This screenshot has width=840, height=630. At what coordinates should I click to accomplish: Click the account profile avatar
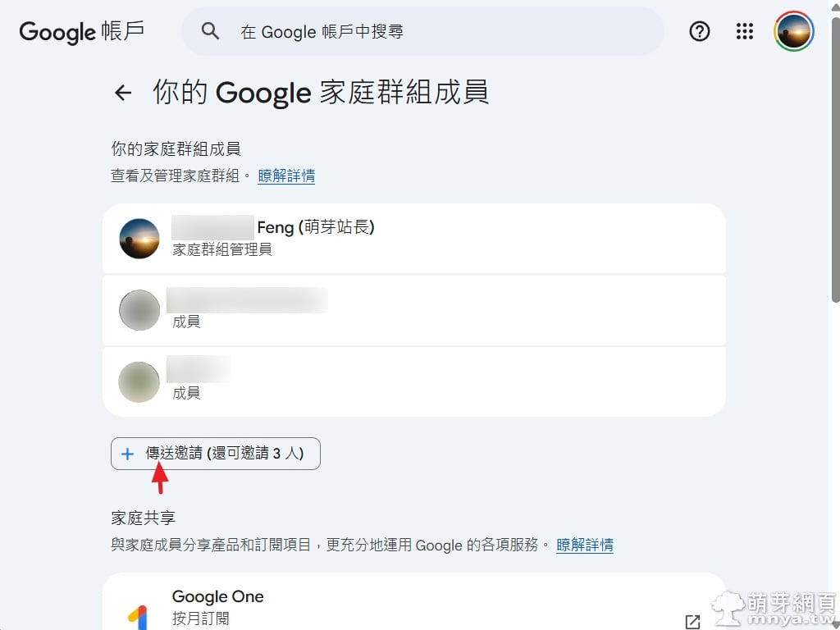coord(794,32)
